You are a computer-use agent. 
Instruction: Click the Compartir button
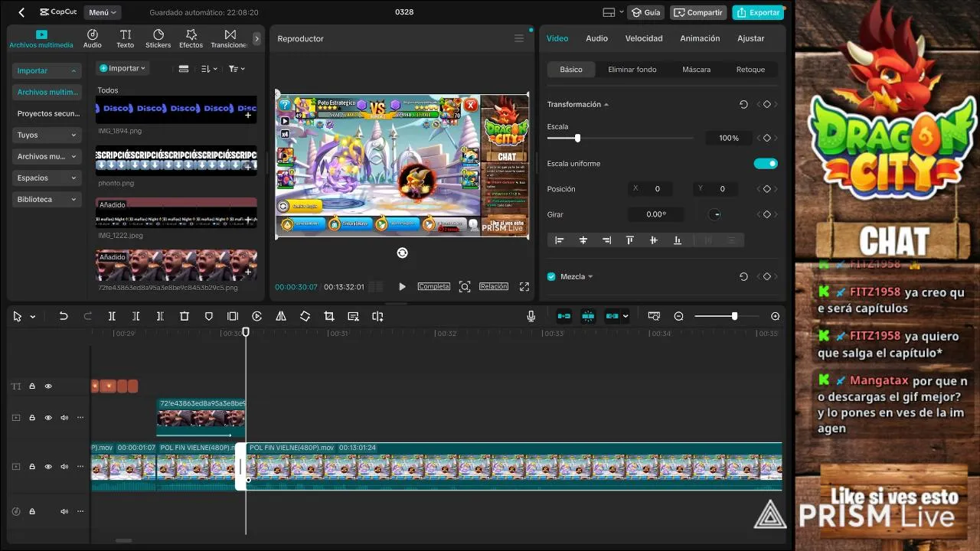click(x=698, y=12)
